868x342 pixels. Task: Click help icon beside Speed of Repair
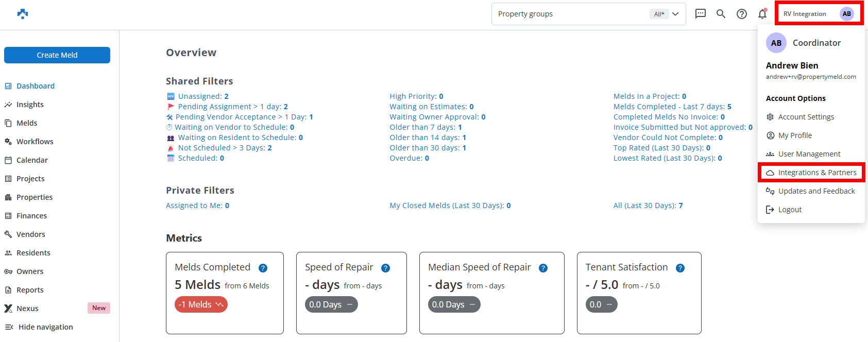click(x=385, y=268)
